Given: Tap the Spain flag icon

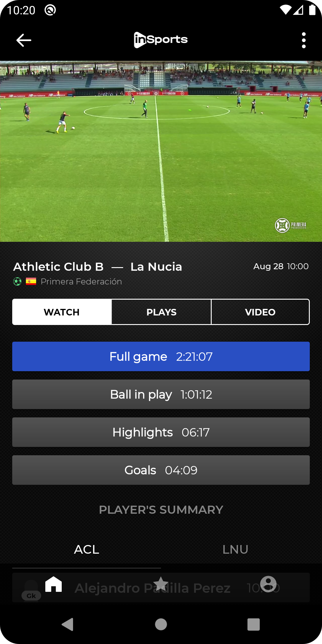Looking at the screenshot, I should [x=31, y=281].
